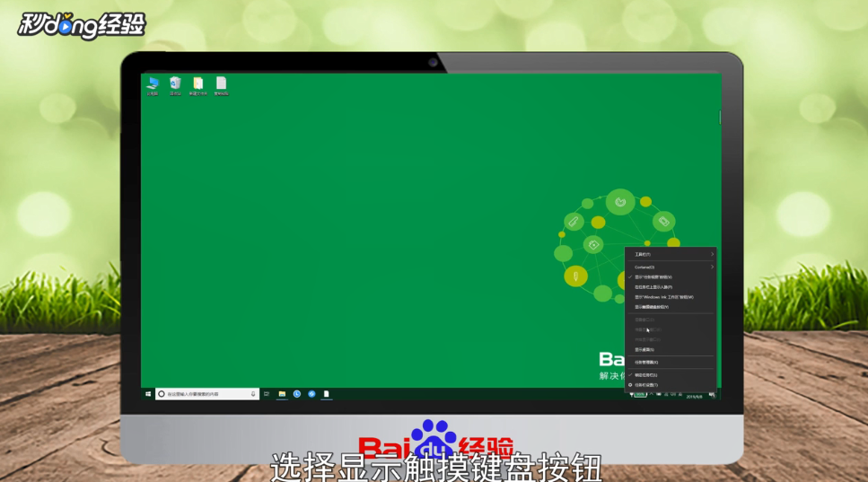Screen dimensions: 868x482
Task: Select show People on taskbar option
Action: [x=671, y=287]
